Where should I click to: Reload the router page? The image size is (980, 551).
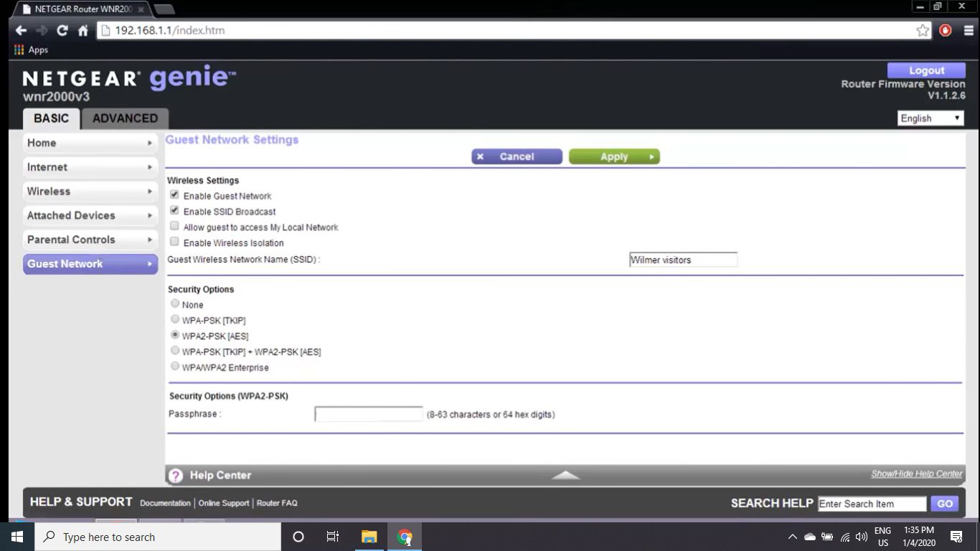(62, 30)
